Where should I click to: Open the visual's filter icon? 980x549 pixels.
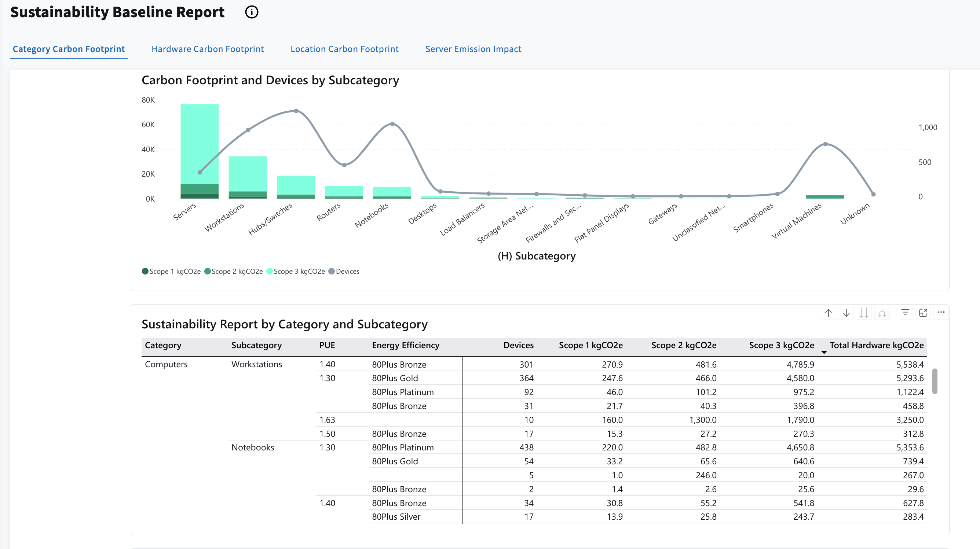point(905,313)
